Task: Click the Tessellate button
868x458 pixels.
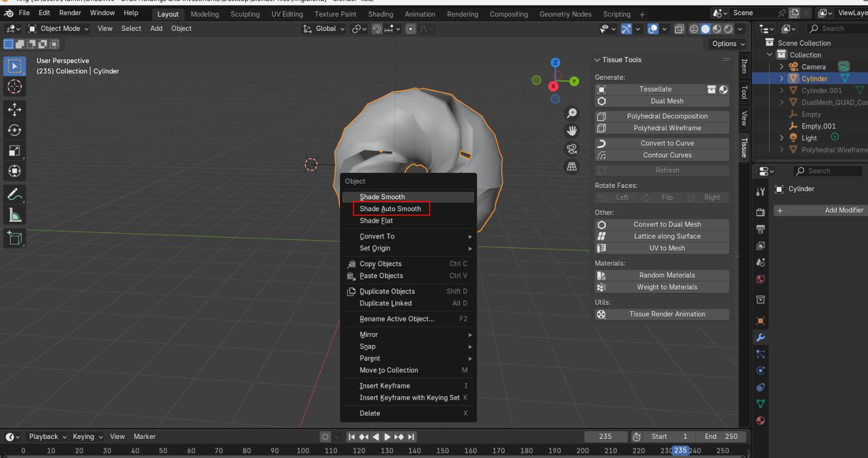Action: pyautogui.click(x=650, y=89)
